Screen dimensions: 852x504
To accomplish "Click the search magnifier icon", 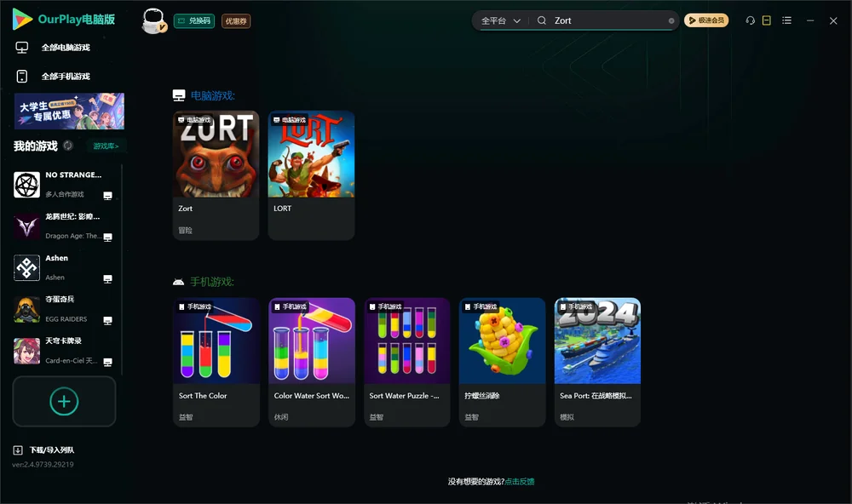I will click(x=542, y=20).
